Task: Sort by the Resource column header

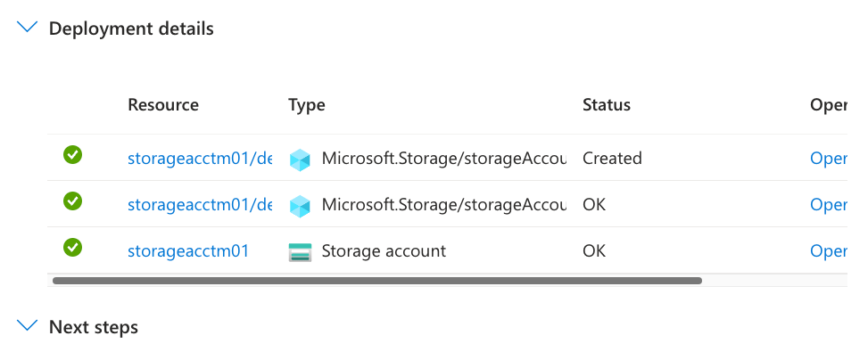Action: click(x=163, y=104)
